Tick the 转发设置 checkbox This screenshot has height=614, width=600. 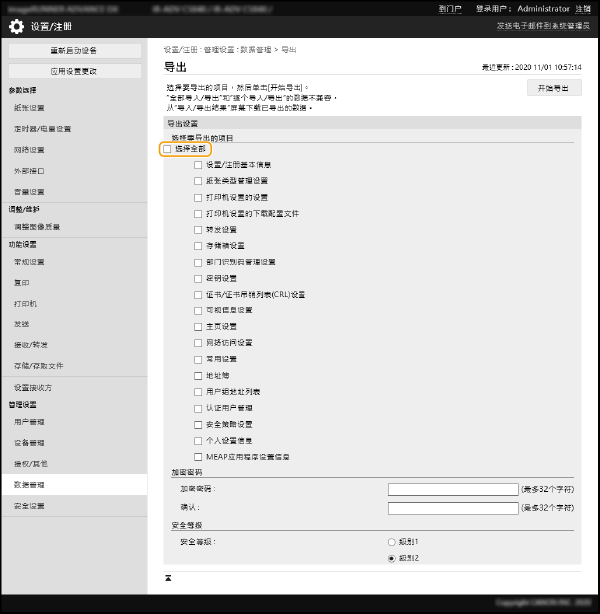(198, 229)
